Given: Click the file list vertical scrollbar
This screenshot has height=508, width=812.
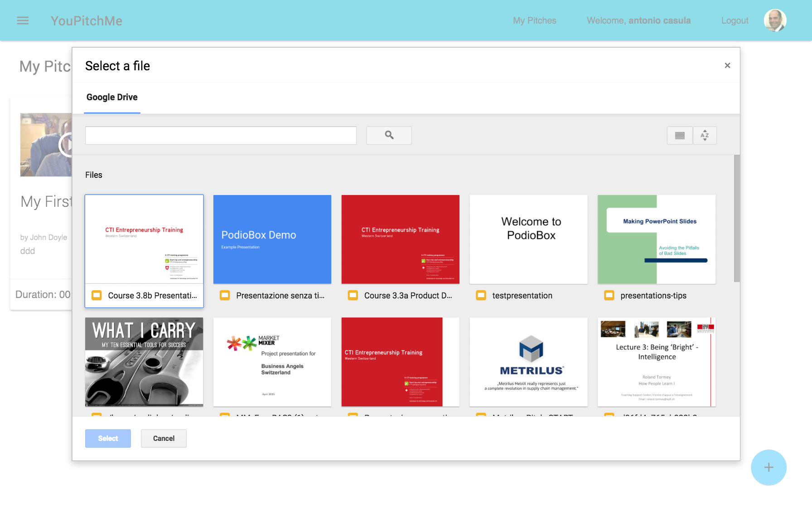Looking at the screenshot, I should (737, 218).
